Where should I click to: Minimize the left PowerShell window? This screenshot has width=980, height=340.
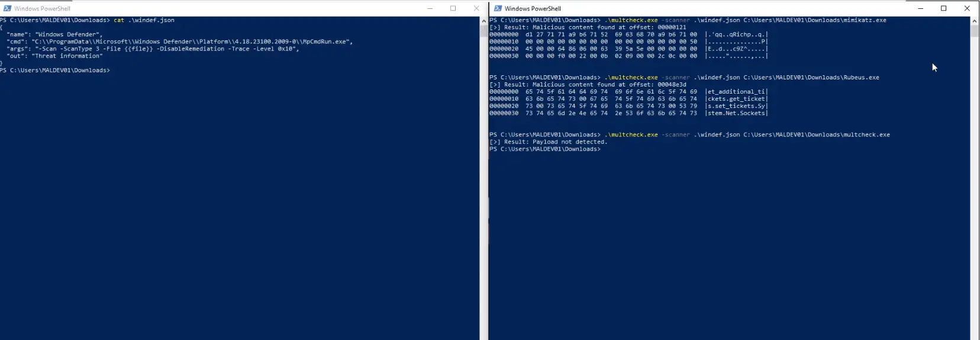click(430, 8)
